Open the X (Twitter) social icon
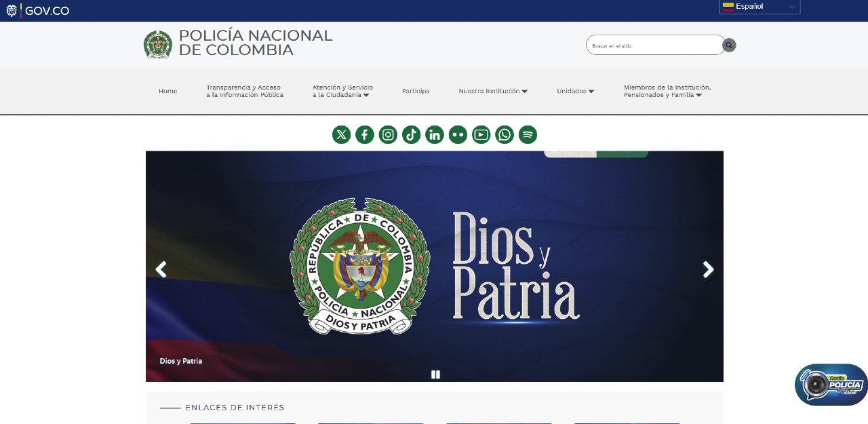The width and height of the screenshot is (868, 424). (341, 134)
